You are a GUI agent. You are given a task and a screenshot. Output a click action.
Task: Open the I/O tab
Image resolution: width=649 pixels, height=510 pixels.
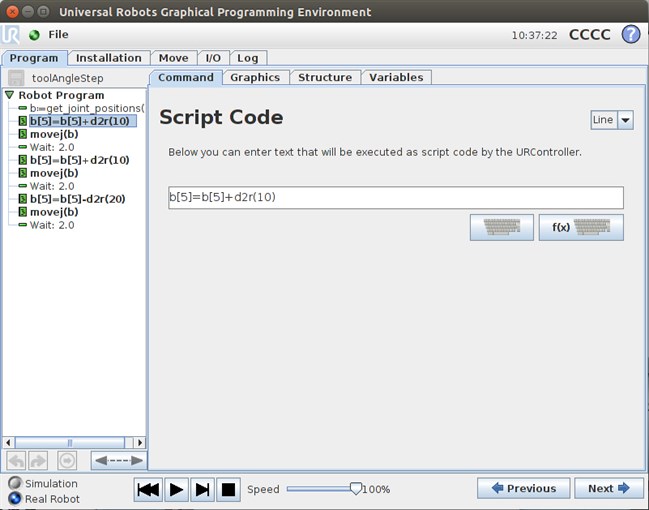(x=213, y=58)
